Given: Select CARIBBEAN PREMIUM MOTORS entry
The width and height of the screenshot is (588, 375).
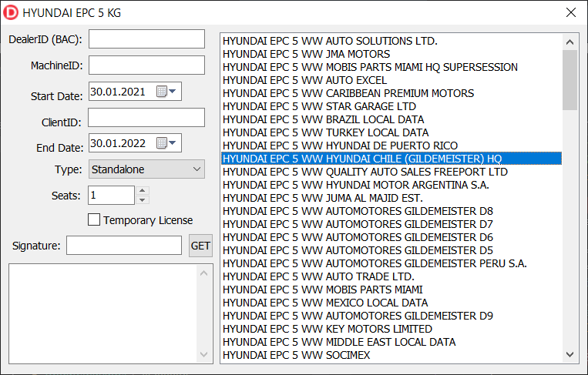Looking at the screenshot, I should 391,93.
